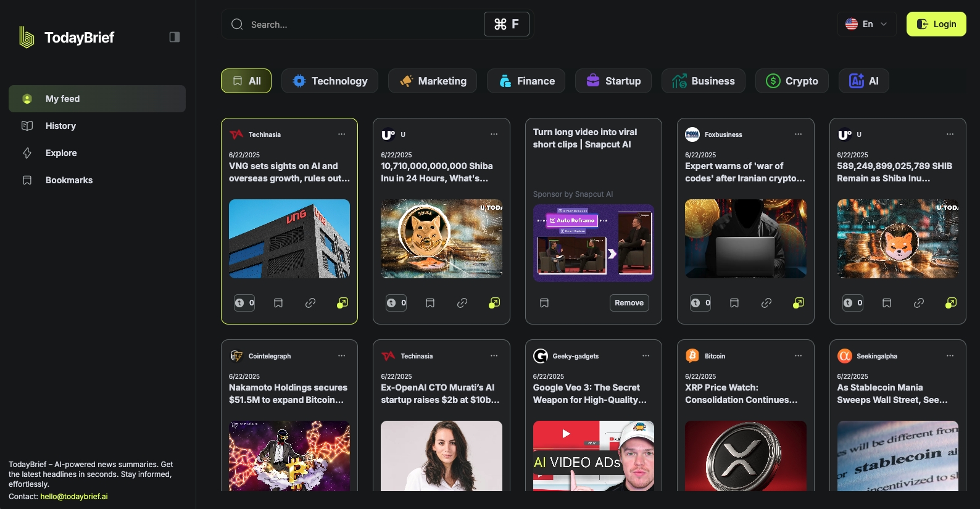Bookmark the 589,249,899,025,789 SHIB article
Image resolution: width=980 pixels, height=509 pixels.
pos(887,303)
